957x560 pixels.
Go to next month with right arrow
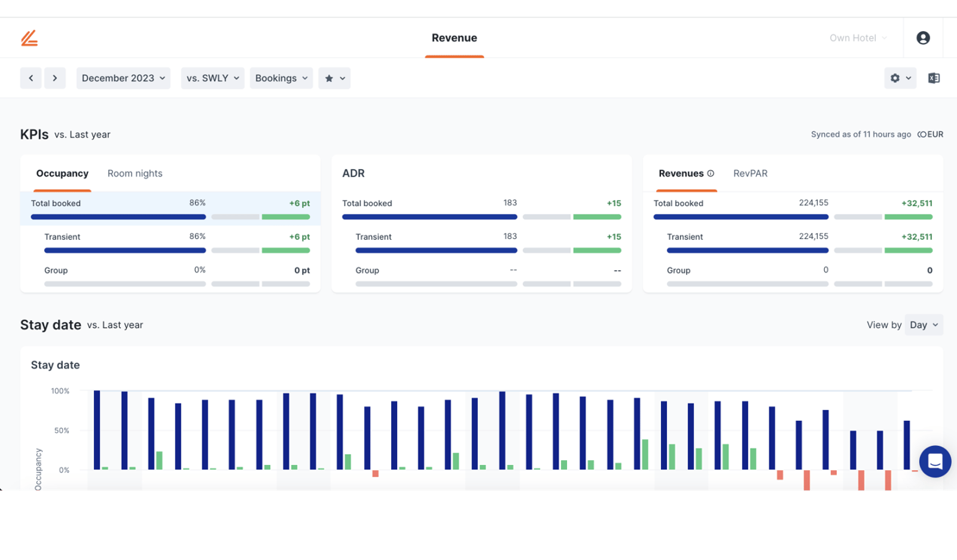[55, 78]
